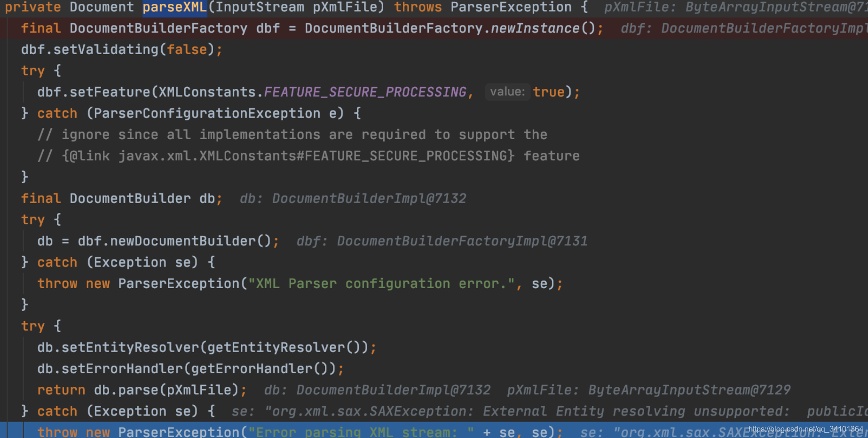The height and width of the screenshot is (438, 868).
Task: Click 'return db.parse(pXmlFile);' statement
Action: (x=142, y=390)
